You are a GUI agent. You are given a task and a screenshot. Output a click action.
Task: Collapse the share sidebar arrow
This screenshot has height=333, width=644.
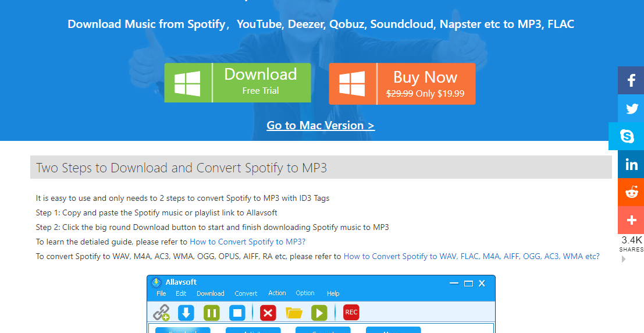click(624, 260)
